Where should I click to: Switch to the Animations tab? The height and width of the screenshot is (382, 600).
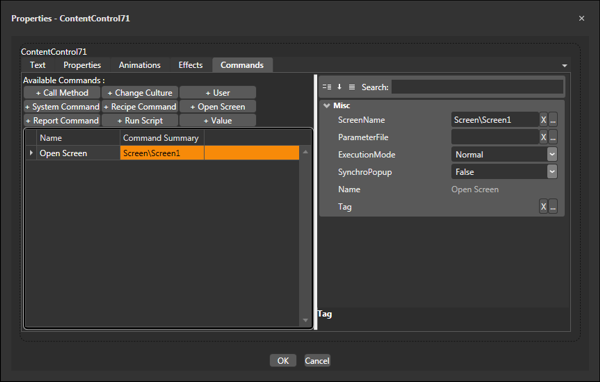point(139,65)
